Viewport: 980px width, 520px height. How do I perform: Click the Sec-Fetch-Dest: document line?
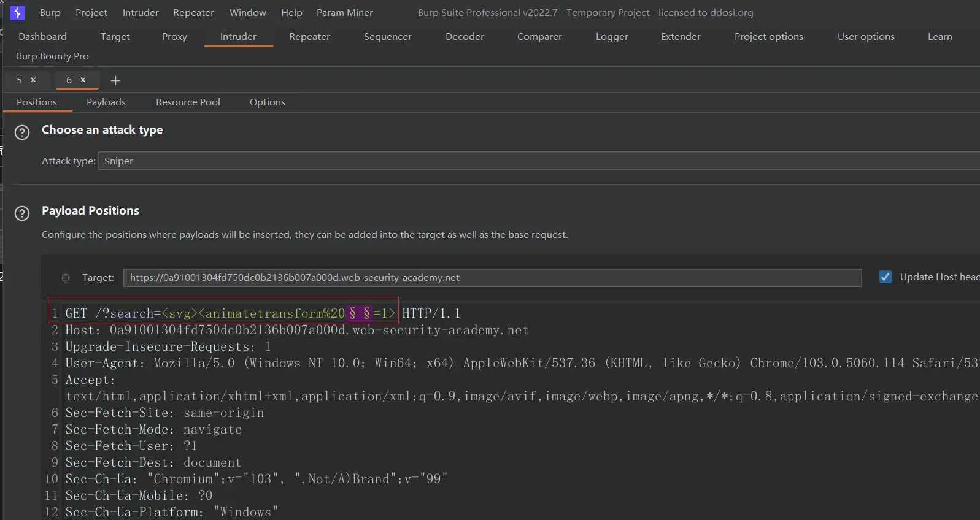(x=153, y=462)
